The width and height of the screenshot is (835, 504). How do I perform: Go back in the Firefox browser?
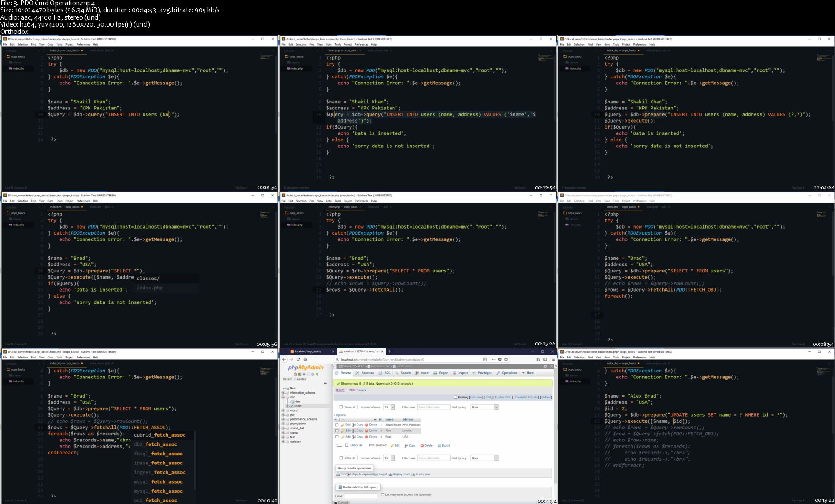tap(284, 359)
